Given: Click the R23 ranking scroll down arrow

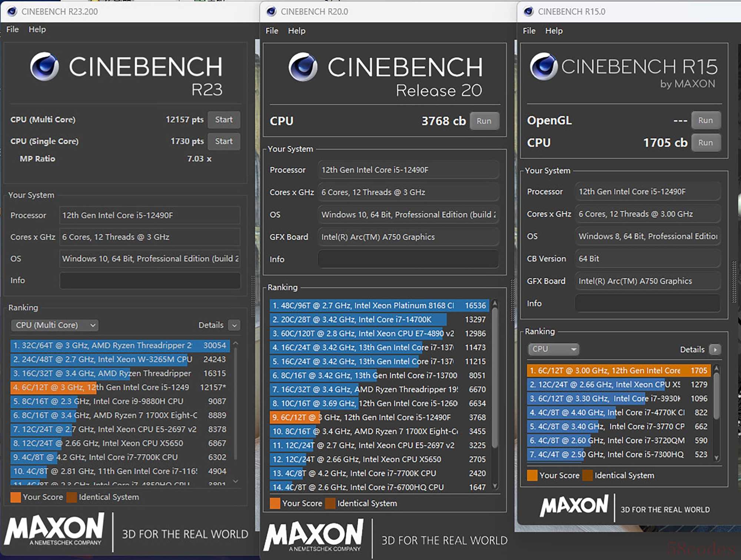Looking at the screenshot, I should 235,481.
